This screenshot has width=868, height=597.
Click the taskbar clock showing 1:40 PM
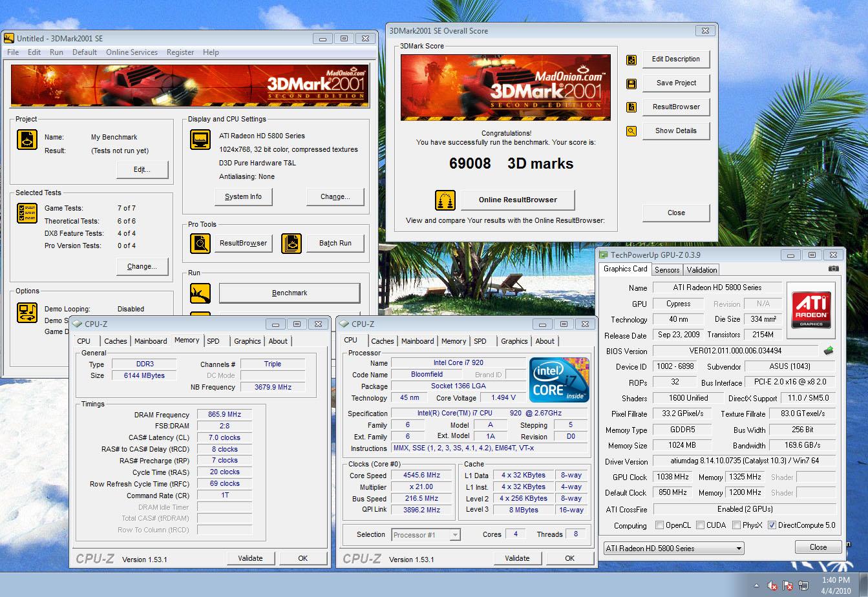tap(835, 585)
